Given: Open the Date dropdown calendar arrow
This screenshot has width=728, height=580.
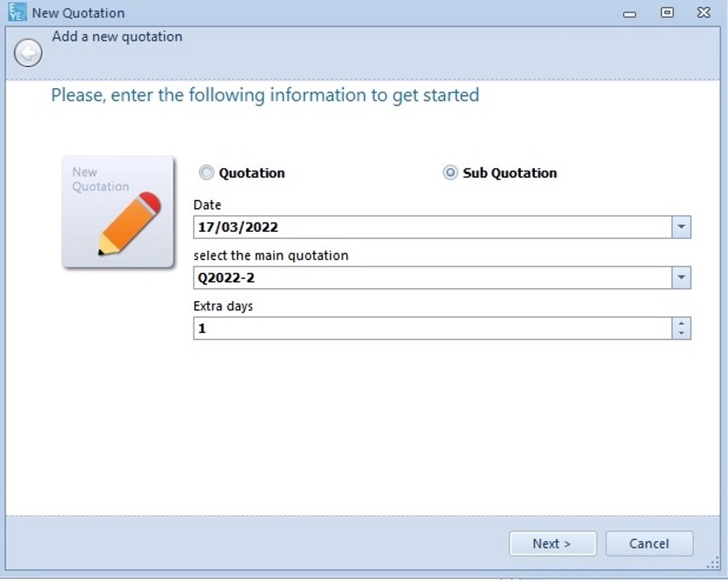Looking at the screenshot, I should (681, 227).
